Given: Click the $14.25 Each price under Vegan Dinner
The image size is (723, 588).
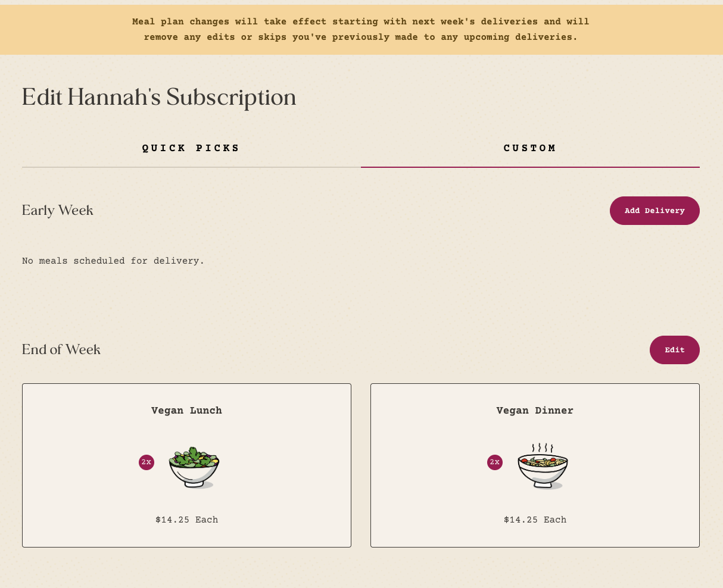Looking at the screenshot, I should click(x=535, y=520).
